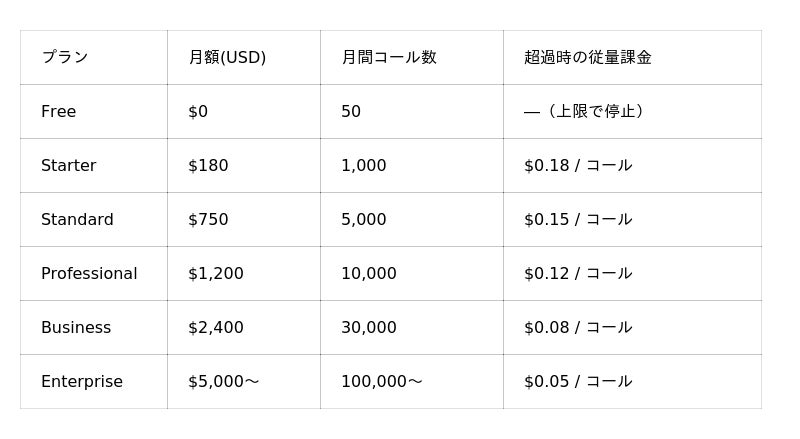Click the $1,200 price value
Image resolution: width=800 pixels, height=439 pixels.
click(216, 274)
